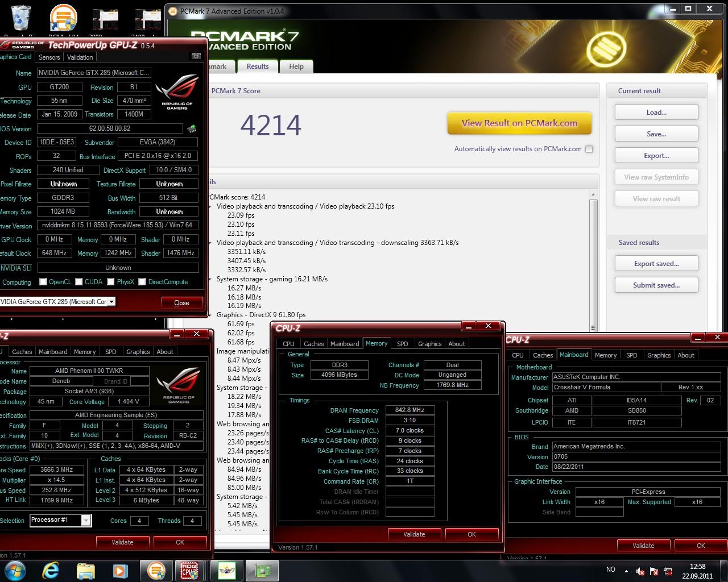The height and width of the screenshot is (582, 728).
Task: Click the BIOS save chip icon in GPU-Z
Action: click(x=192, y=129)
